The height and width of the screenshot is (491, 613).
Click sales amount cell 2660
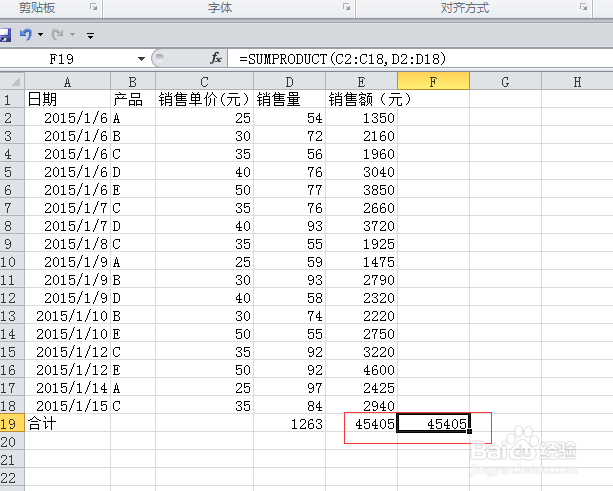pyautogui.click(x=362, y=208)
